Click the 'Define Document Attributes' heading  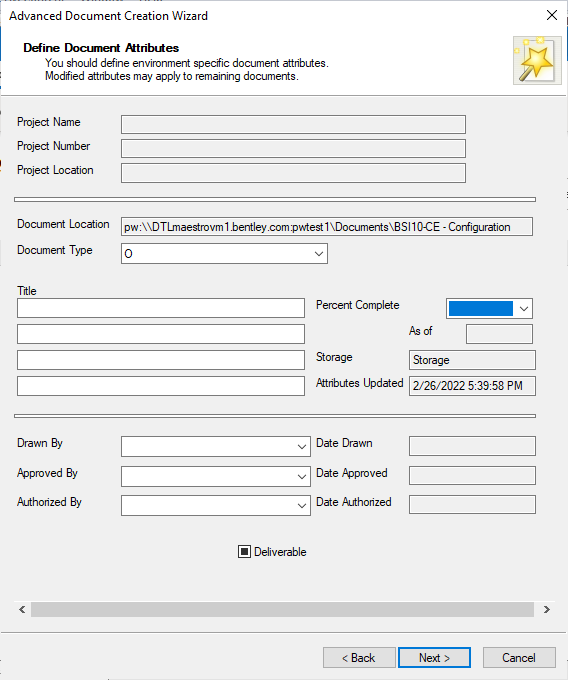[101, 48]
